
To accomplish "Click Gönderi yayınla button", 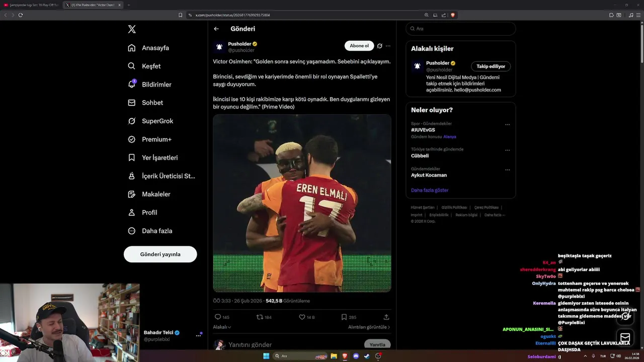I will pyautogui.click(x=160, y=254).
